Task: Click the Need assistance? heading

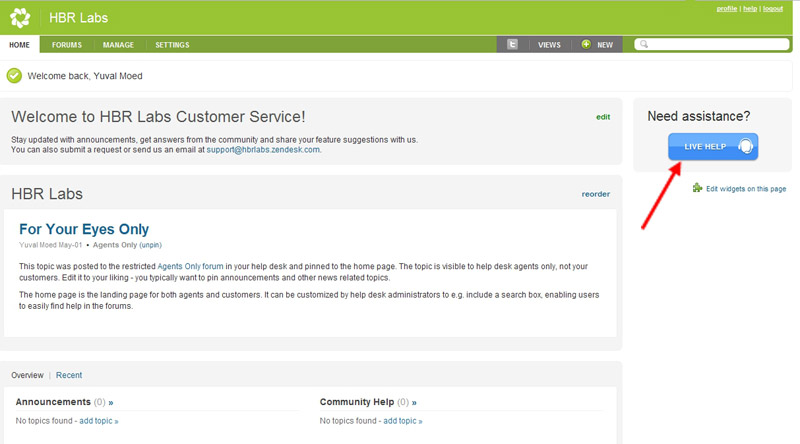Action: 699,116
